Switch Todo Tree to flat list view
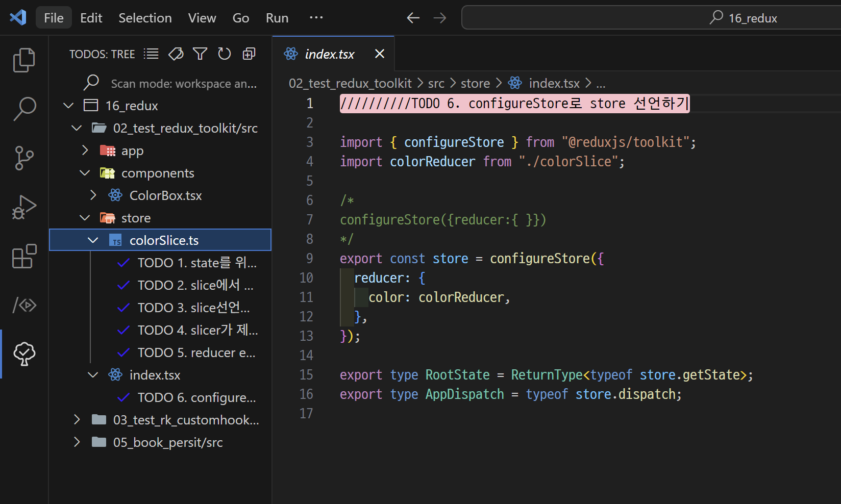Image resolution: width=841 pixels, height=504 pixels. [x=151, y=54]
